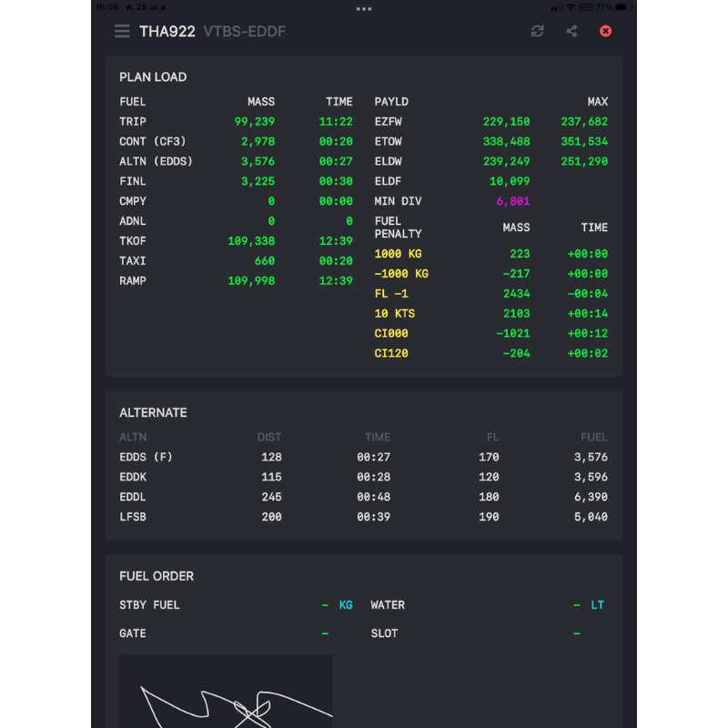Open the route map thumbnail

pyautogui.click(x=226, y=696)
